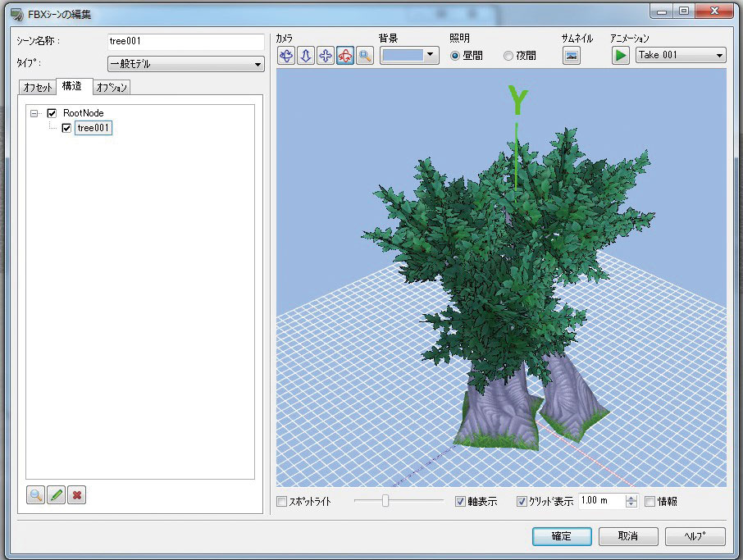Enable the スポットライト checkbox
The width and height of the screenshot is (743, 560).
[x=282, y=501]
